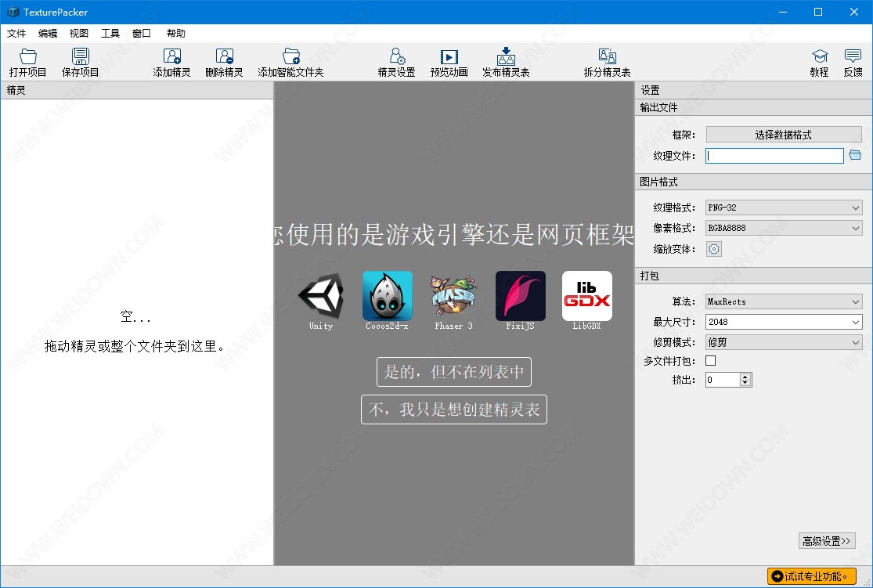
Task: Choose the Phaser 3 framework icon
Action: (x=454, y=296)
